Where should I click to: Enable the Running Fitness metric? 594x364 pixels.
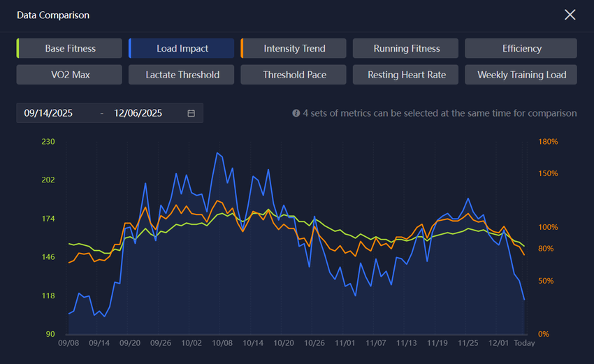coord(406,48)
